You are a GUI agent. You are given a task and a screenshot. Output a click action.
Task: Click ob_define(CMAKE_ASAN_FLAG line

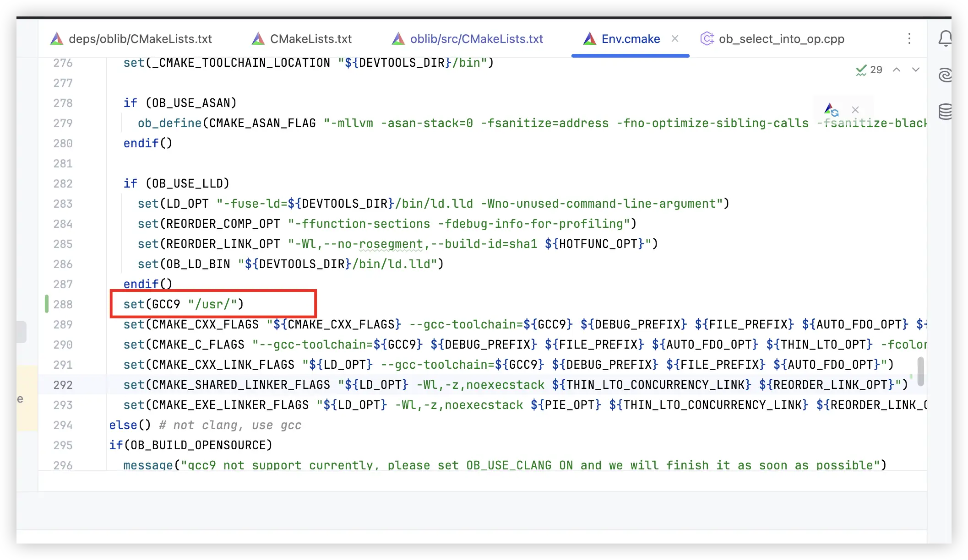(x=532, y=123)
